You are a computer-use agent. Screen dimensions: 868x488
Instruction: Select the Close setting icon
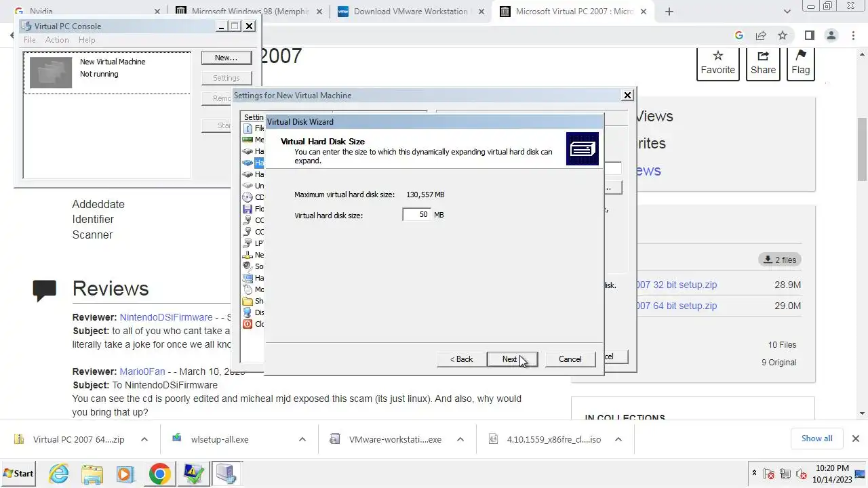pyautogui.click(x=248, y=324)
